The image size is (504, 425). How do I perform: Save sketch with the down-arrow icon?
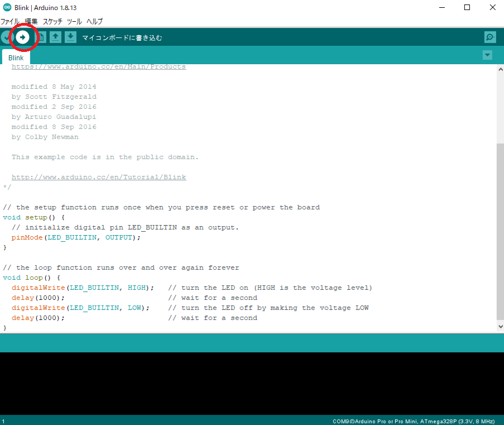pos(70,37)
